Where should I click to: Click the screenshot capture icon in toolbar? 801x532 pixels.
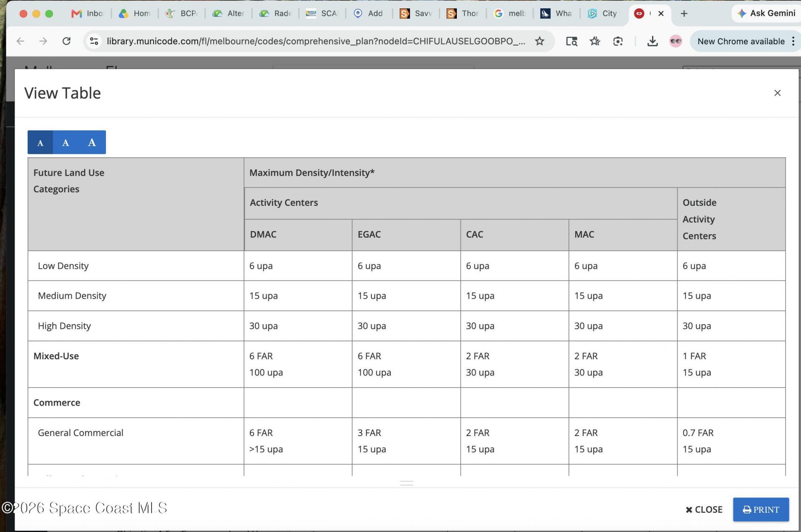618,41
